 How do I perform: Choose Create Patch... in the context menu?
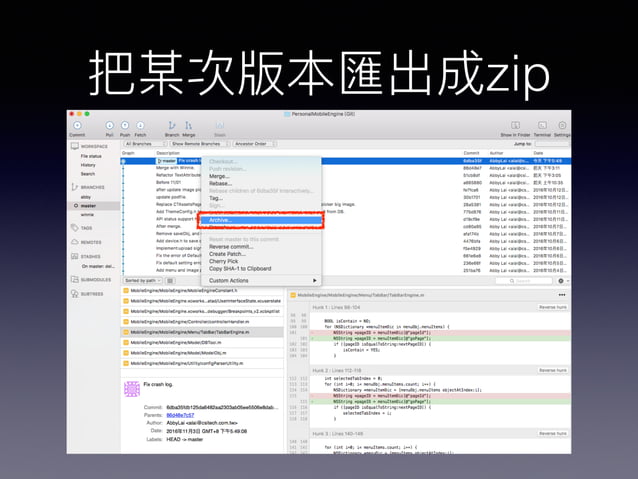pos(261,254)
